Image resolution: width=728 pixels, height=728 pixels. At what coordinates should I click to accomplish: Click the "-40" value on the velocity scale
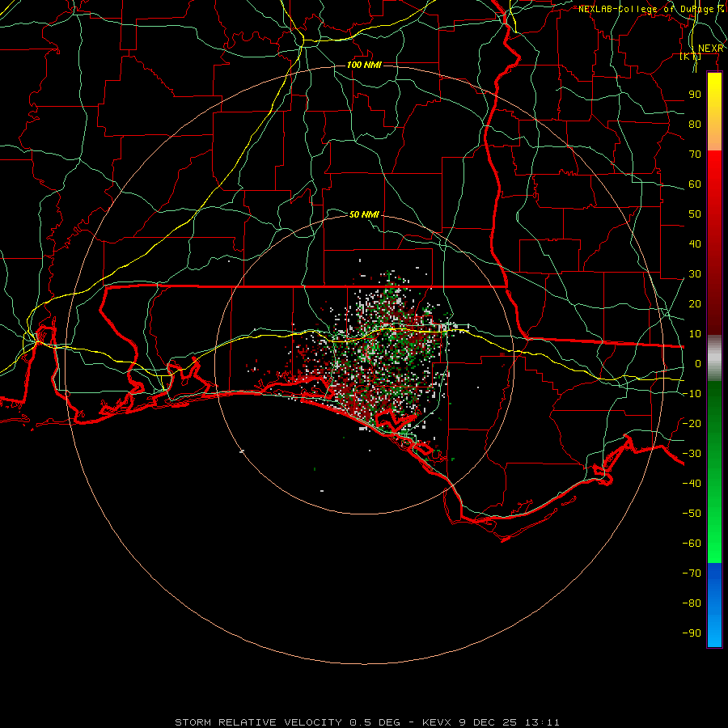(692, 484)
